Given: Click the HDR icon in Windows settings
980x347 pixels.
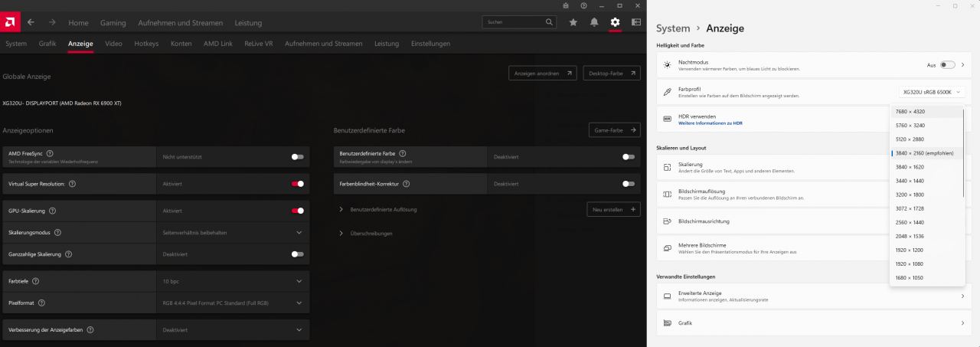Looking at the screenshot, I should (x=668, y=119).
